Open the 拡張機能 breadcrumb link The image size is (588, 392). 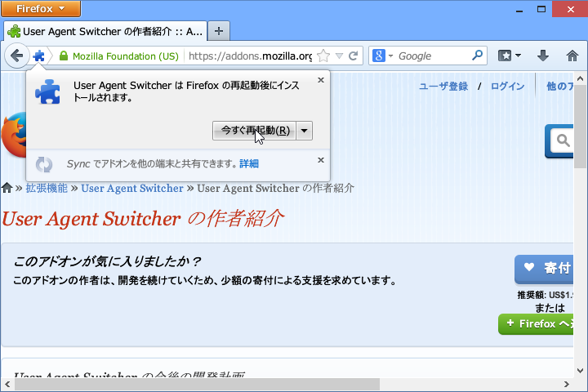(47, 188)
